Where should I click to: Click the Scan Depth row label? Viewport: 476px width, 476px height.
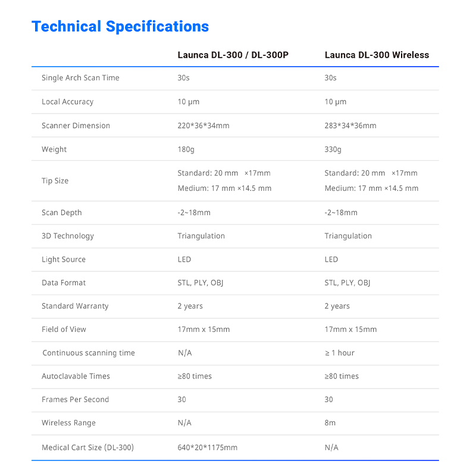(x=62, y=212)
